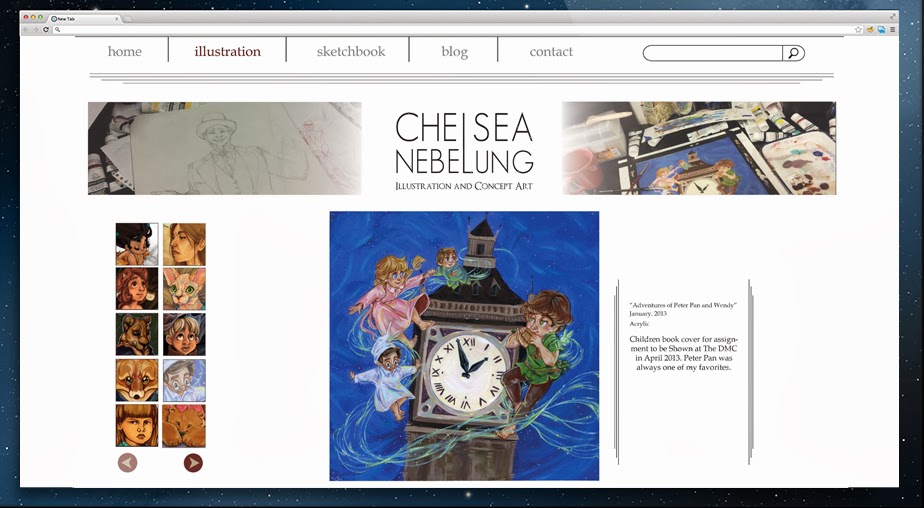The image size is (924, 508).
Task: Click inside the site search field
Action: coord(712,53)
